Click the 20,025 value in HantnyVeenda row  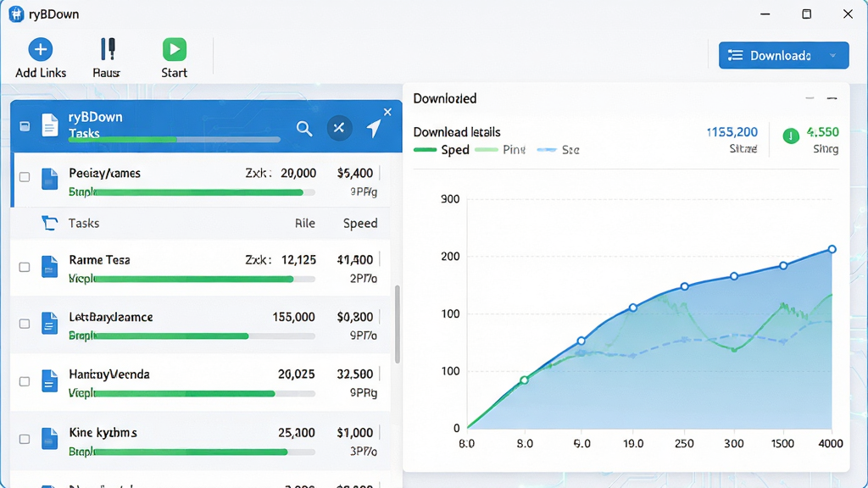(x=296, y=374)
